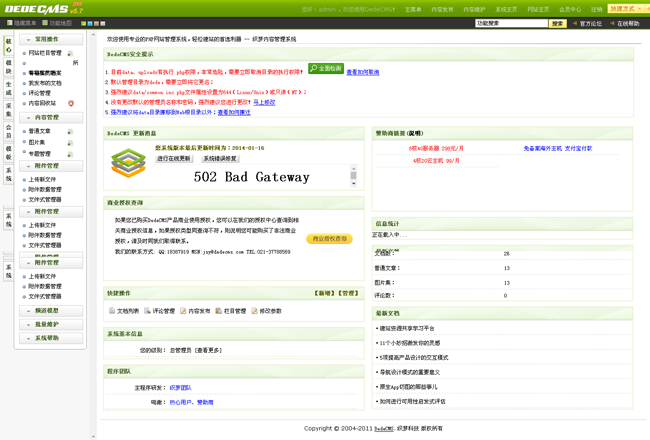Click 内容发布 icon in 快捷操作 panel
Viewport: 650px width, 440px height.
tap(183, 311)
